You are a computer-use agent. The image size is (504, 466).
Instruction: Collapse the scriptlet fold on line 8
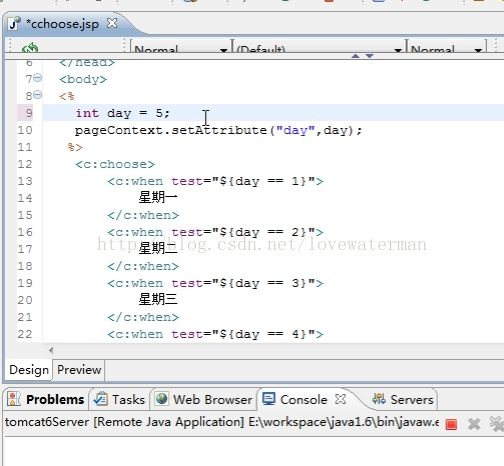[x=38, y=95]
